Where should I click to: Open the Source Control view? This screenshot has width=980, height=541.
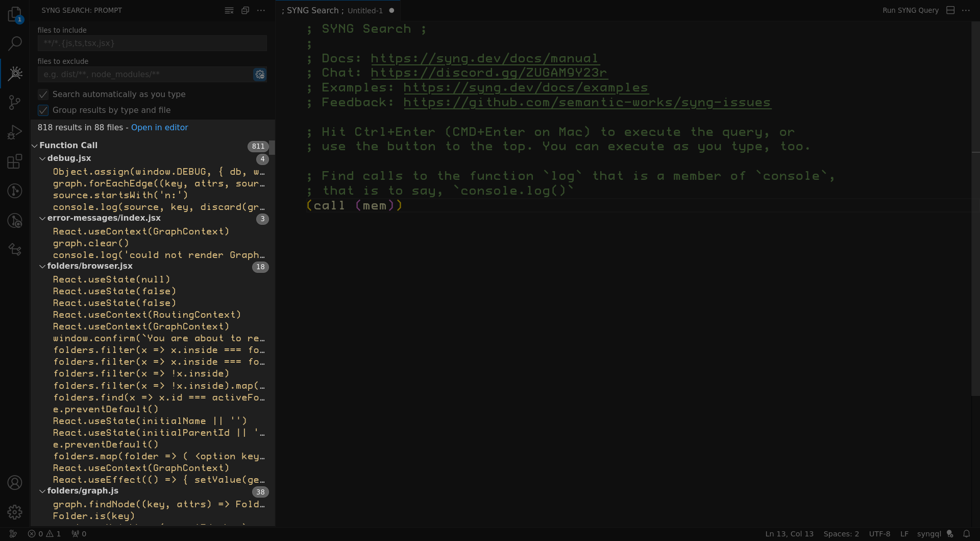click(x=15, y=103)
